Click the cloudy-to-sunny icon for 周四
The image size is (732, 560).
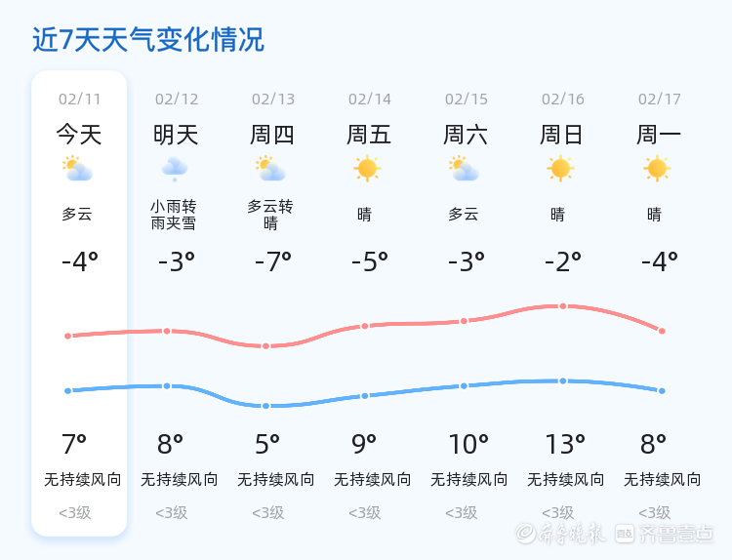(x=270, y=169)
